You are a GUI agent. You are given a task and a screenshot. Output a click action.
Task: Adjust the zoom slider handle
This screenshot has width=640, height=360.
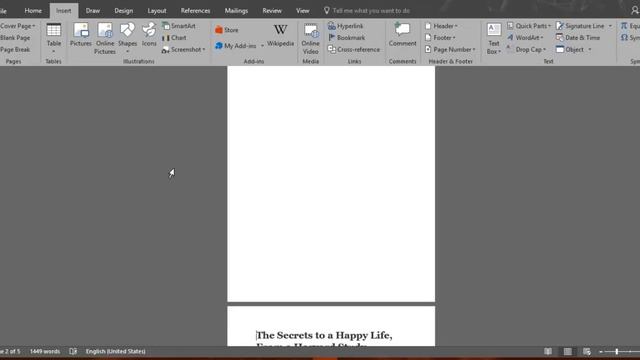pyautogui.click(x=617, y=351)
